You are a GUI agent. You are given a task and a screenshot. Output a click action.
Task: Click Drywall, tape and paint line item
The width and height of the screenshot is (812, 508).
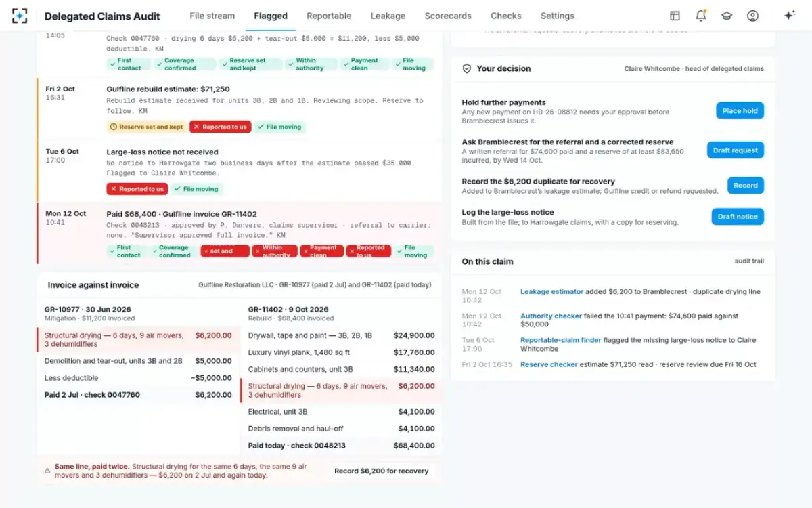(340, 335)
